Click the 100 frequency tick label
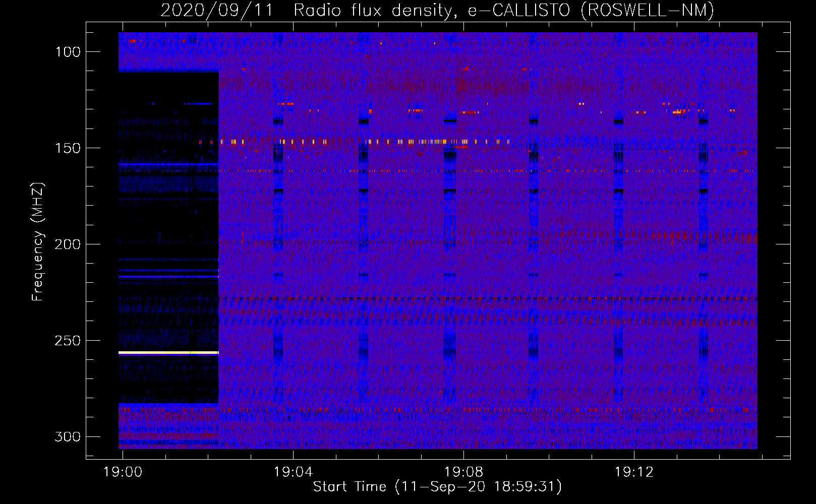Screen dimensions: 816x504 (68, 52)
